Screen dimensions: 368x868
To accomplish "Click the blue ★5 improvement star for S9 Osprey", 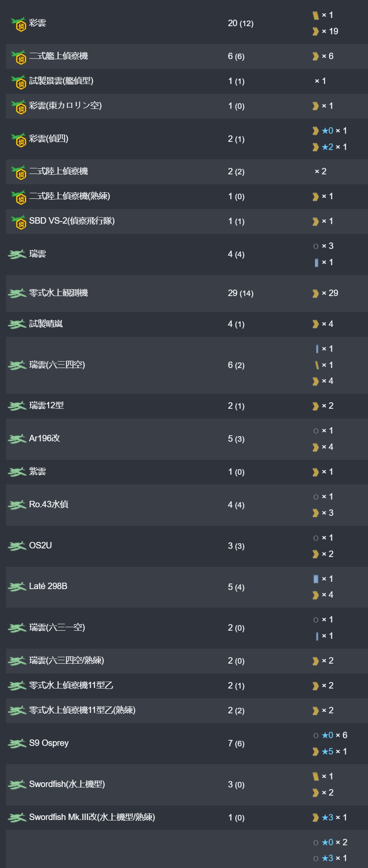I will 327,751.
